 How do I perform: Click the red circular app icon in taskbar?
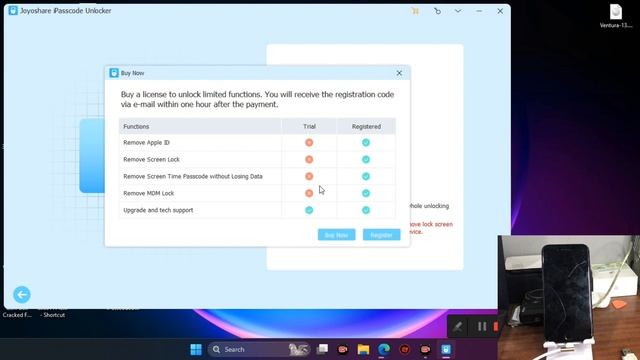tap(404, 349)
